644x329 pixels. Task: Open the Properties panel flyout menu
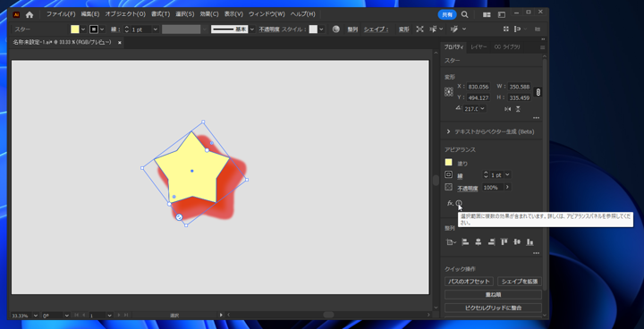[x=543, y=47]
